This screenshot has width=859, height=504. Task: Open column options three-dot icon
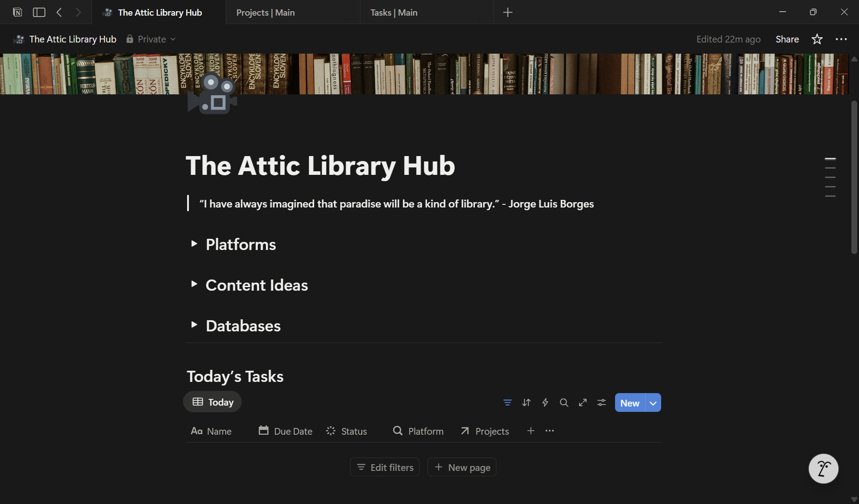click(x=550, y=431)
